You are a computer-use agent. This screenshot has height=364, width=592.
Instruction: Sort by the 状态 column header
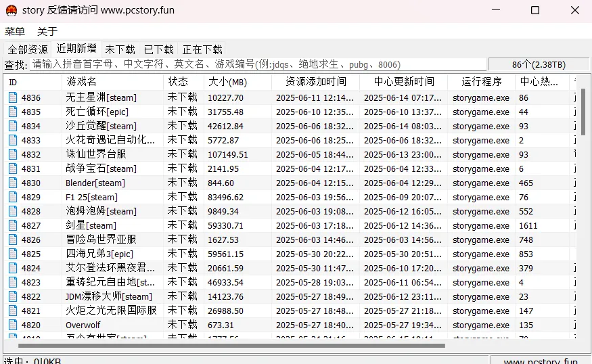[x=183, y=82]
